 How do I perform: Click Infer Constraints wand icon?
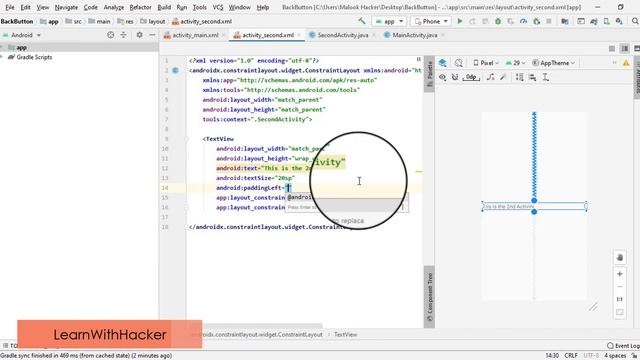(503, 77)
